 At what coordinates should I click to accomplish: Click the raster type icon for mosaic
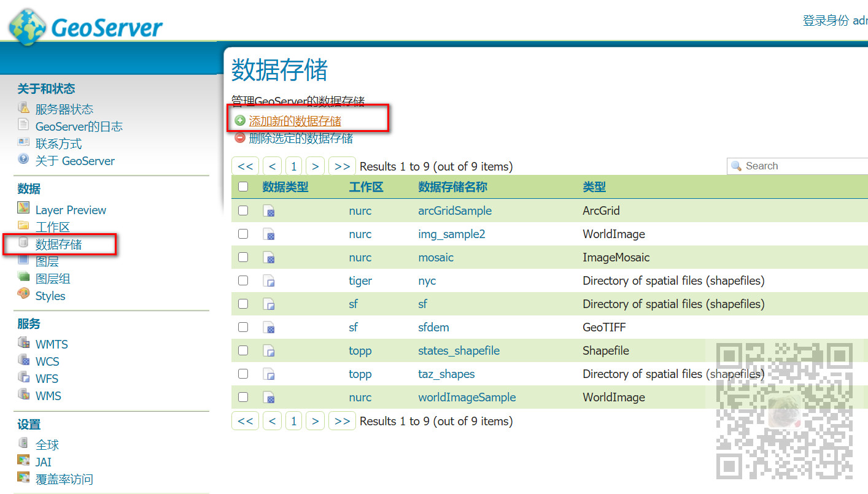pyautogui.click(x=268, y=258)
